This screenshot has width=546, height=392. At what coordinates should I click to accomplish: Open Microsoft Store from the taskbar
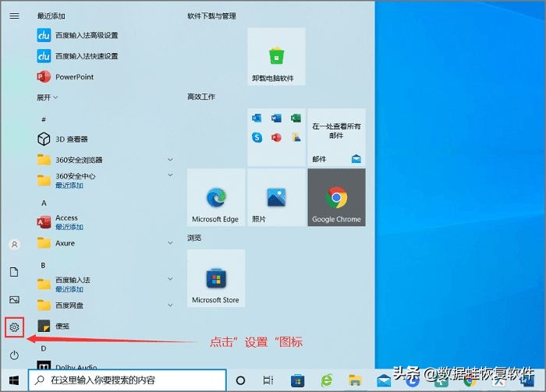297,380
